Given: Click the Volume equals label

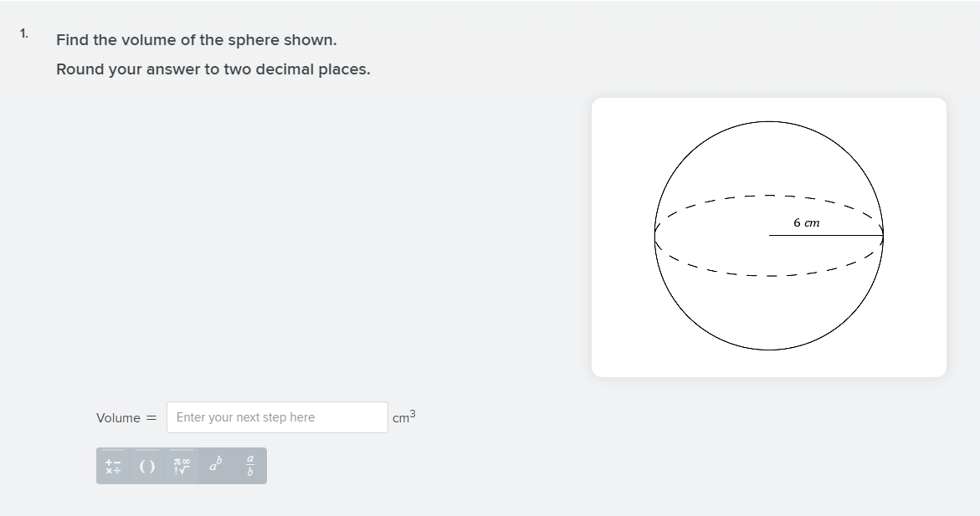Looking at the screenshot, I should [126, 417].
